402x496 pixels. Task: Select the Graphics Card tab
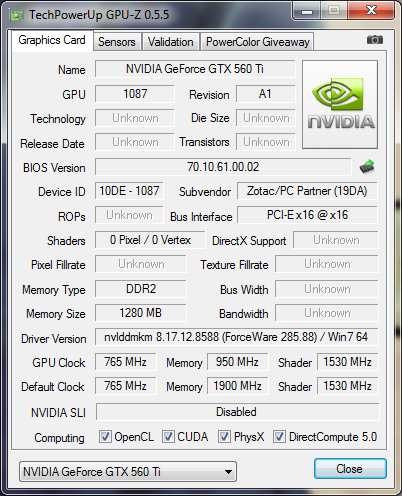coord(52,40)
